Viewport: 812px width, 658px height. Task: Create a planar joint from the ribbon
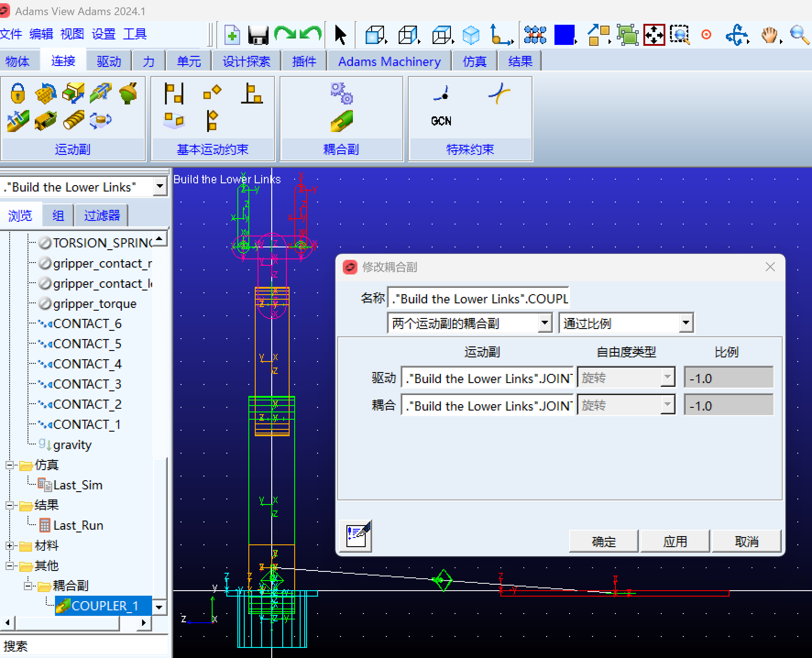click(x=101, y=121)
